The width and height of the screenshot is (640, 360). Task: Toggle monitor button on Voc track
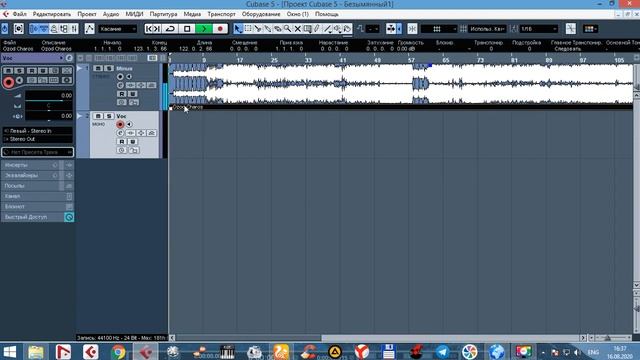click(129, 124)
